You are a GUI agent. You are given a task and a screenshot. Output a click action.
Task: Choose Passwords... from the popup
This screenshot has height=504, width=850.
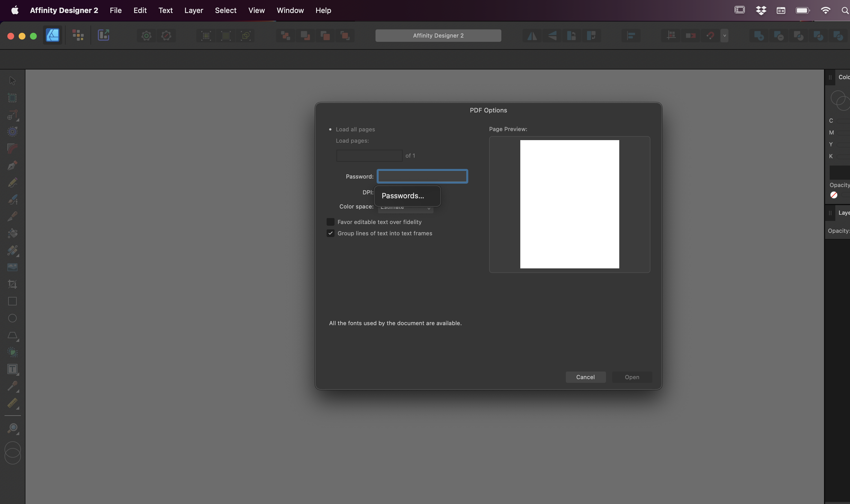point(407,196)
